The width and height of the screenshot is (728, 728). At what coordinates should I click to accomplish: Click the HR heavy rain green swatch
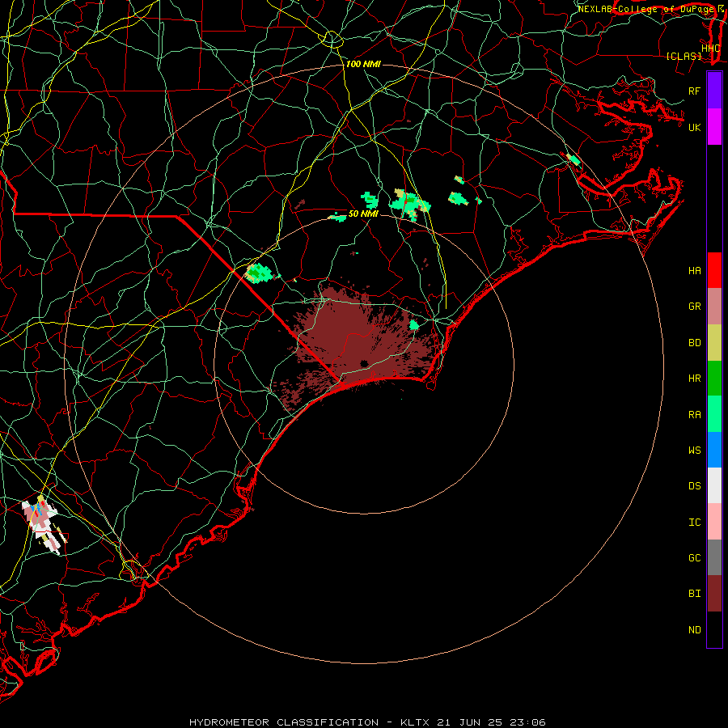(x=714, y=379)
